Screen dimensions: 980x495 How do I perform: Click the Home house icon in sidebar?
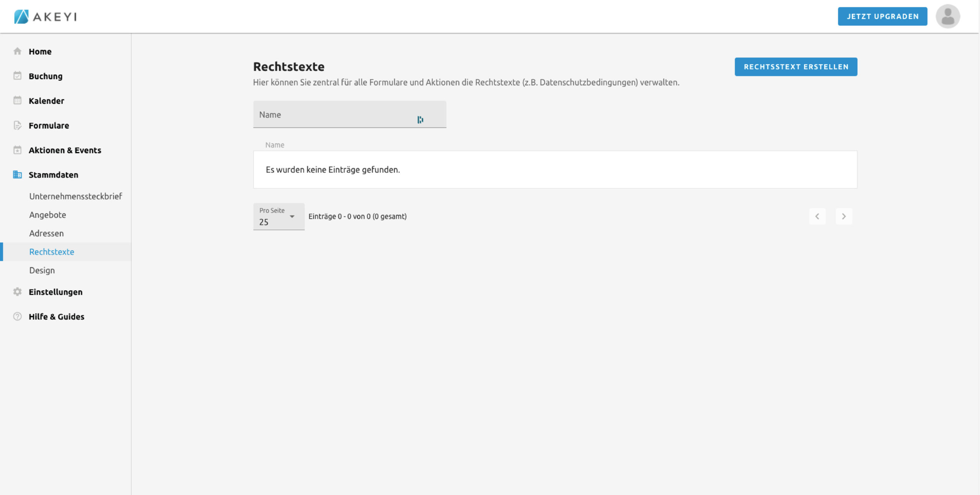pos(17,51)
